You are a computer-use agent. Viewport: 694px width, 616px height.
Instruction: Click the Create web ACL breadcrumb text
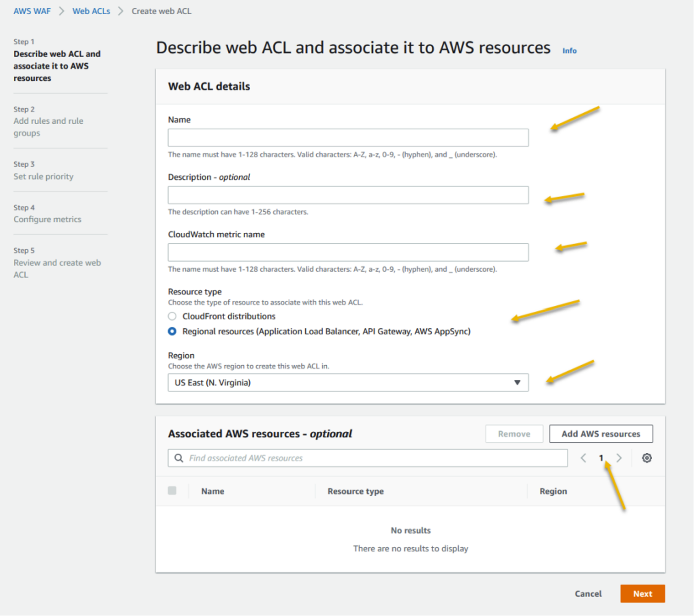[161, 11]
